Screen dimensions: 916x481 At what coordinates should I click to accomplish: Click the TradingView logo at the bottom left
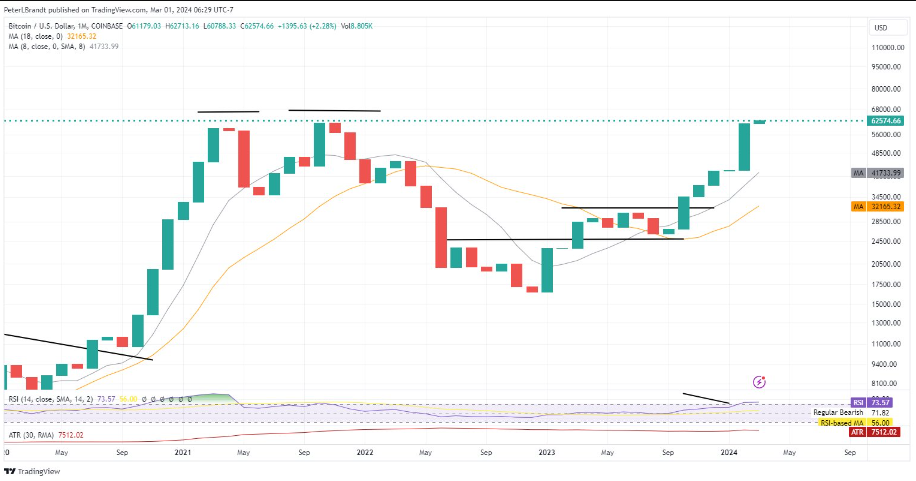[32, 471]
